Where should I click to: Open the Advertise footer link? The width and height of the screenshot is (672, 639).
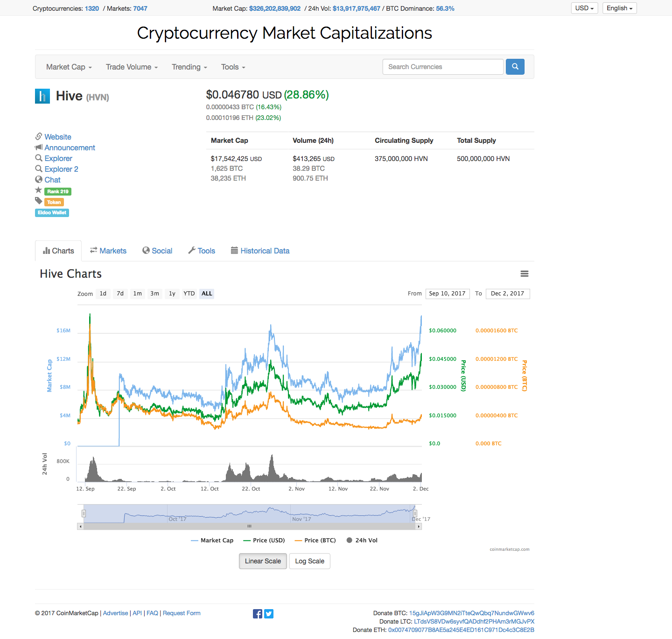(x=115, y=613)
